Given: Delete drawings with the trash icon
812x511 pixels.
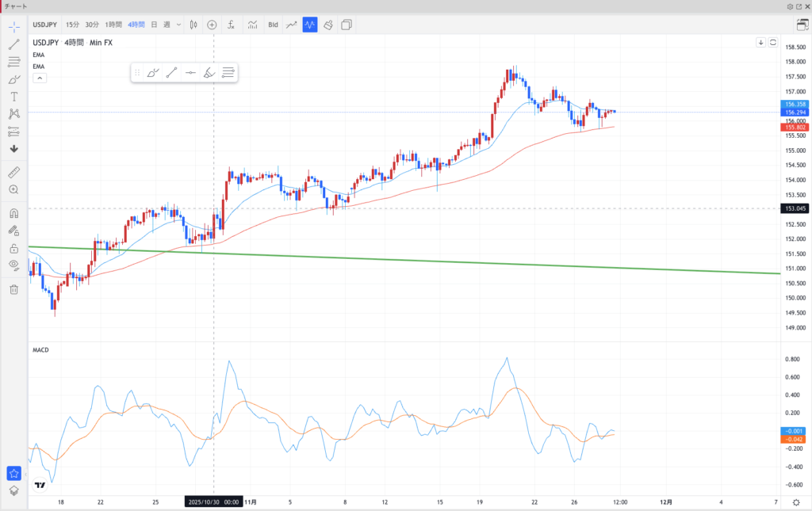Looking at the screenshot, I should pos(13,289).
